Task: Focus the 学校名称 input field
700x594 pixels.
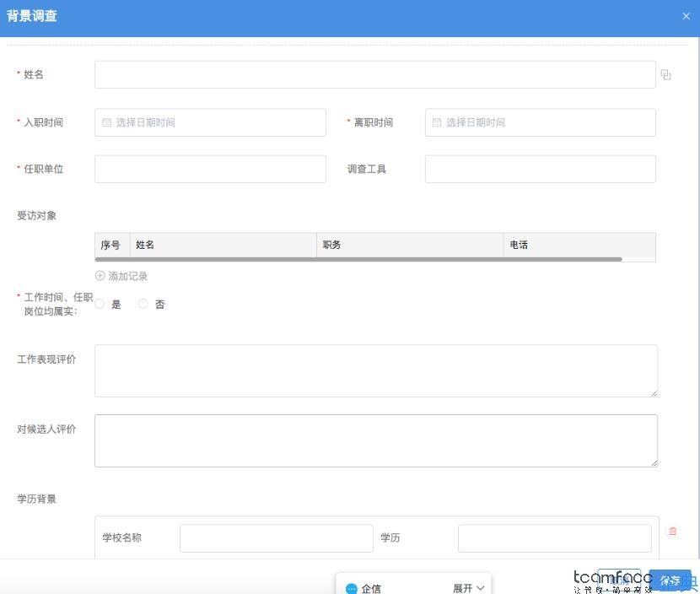Action: pyautogui.click(x=277, y=538)
